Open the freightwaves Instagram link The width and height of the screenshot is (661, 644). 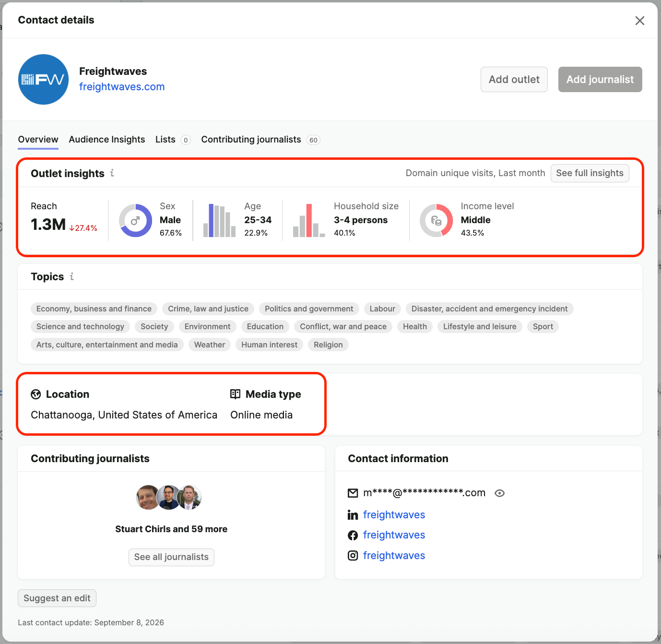(394, 556)
